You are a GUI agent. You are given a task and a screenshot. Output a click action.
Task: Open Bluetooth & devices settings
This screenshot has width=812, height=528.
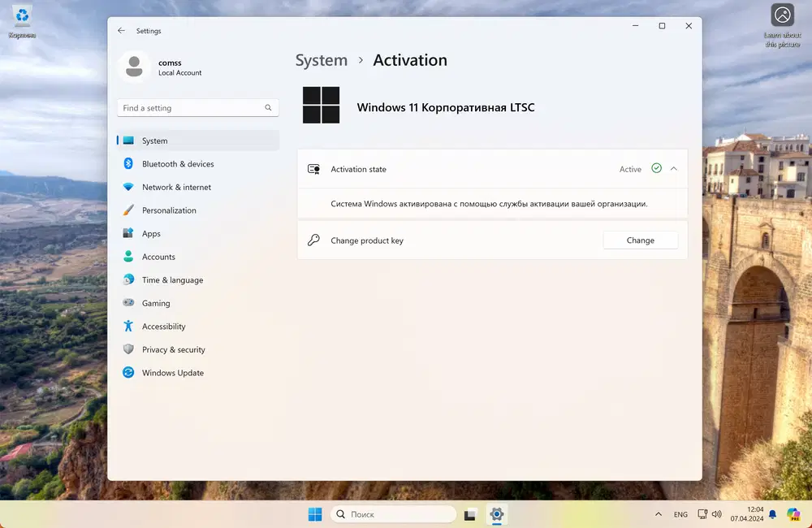tap(198, 164)
